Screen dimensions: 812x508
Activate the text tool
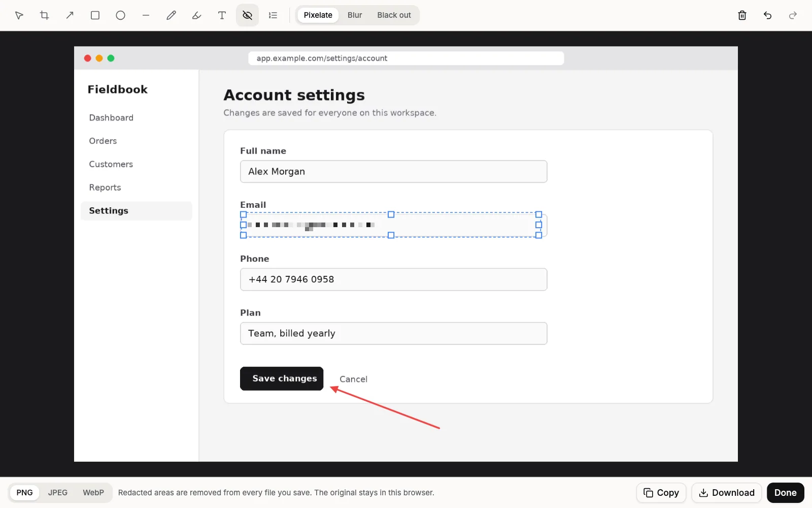222,15
